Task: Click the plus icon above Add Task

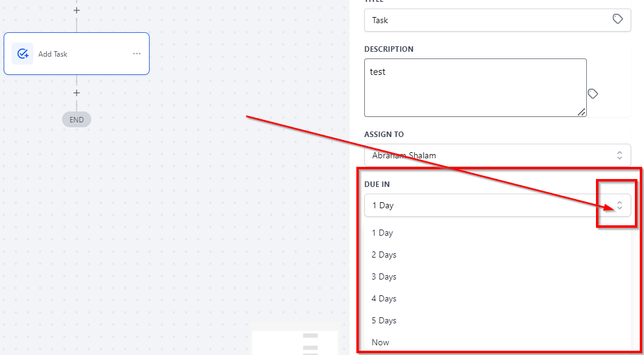Action: click(77, 10)
